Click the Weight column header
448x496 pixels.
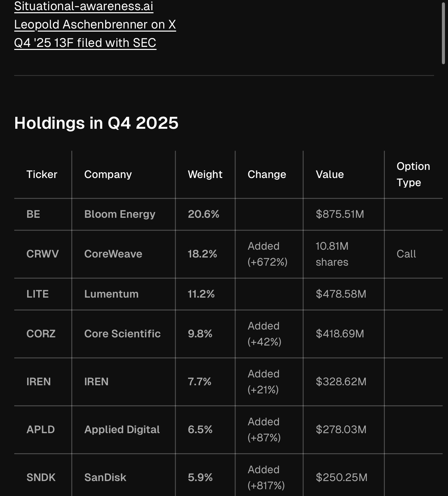point(205,174)
